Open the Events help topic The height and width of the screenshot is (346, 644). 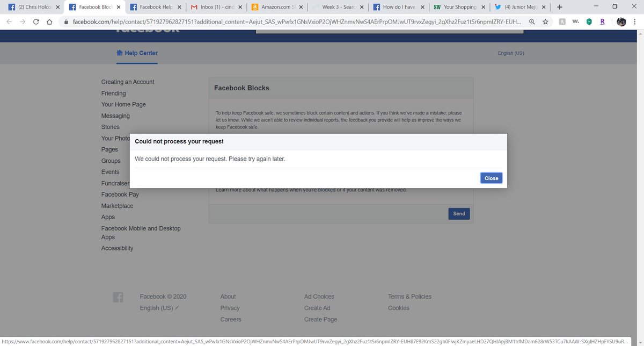[110, 172]
